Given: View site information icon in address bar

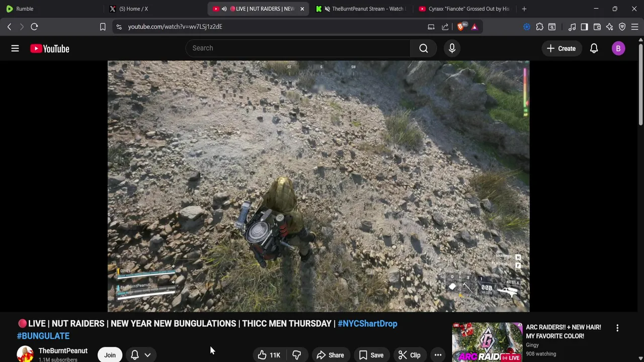Looking at the screenshot, I should coord(119,27).
